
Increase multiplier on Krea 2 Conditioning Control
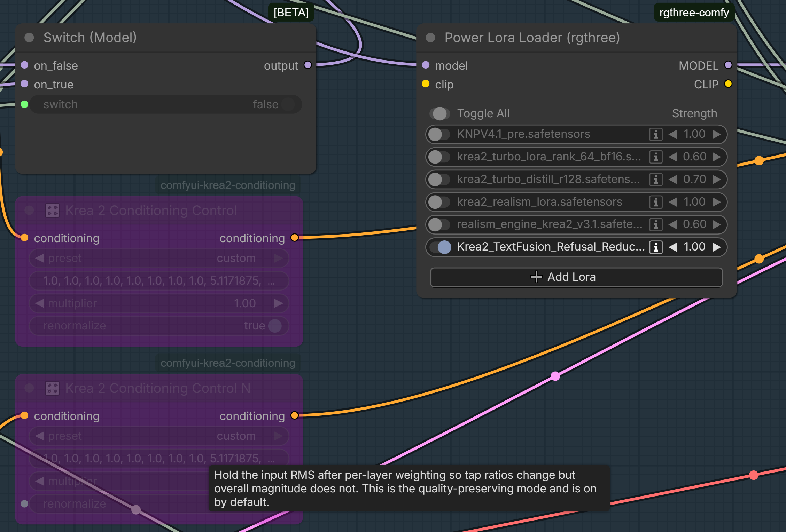click(x=278, y=303)
